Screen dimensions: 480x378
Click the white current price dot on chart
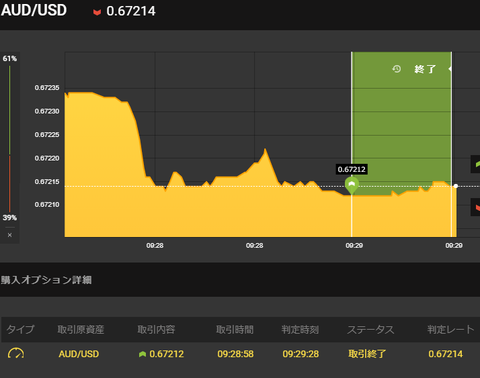point(456,186)
